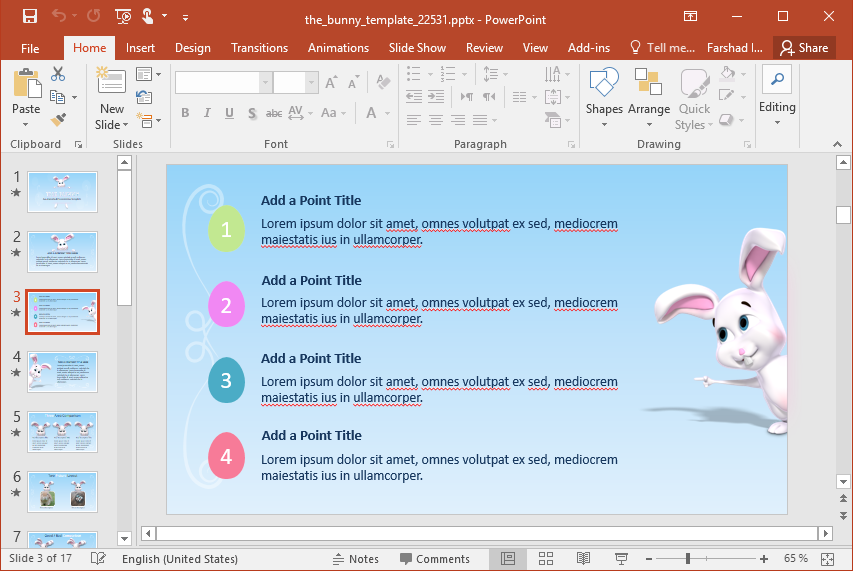The height and width of the screenshot is (571, 853).
Task: Expand the Editing group dropdown
Action: [x=777, y=123]
